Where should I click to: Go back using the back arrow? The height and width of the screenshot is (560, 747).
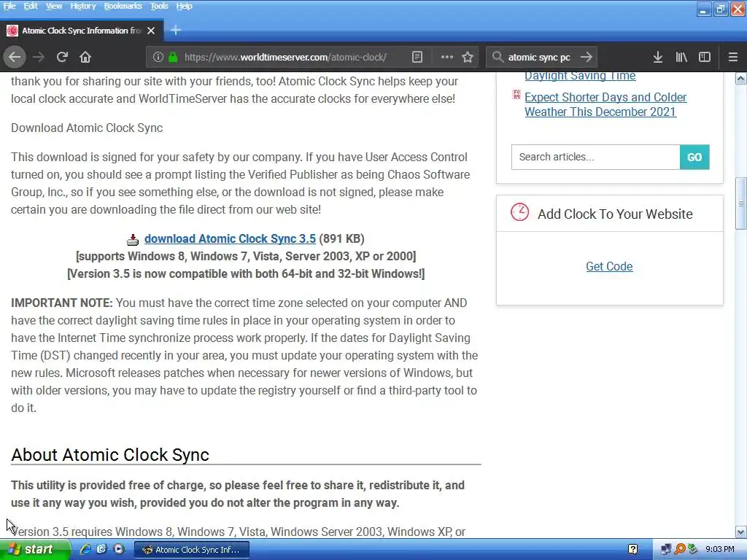pyautogui.click(x=15, y=57)
